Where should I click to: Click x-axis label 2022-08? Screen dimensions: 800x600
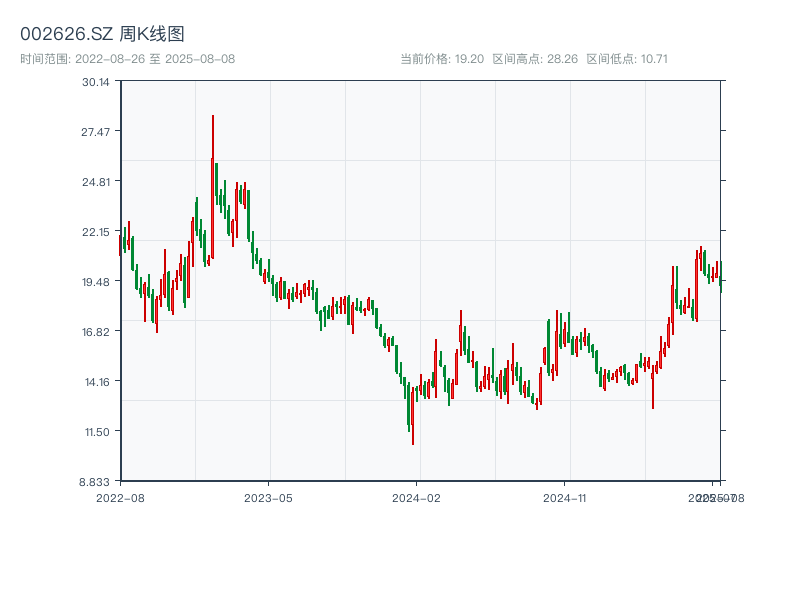pos(120,498)
